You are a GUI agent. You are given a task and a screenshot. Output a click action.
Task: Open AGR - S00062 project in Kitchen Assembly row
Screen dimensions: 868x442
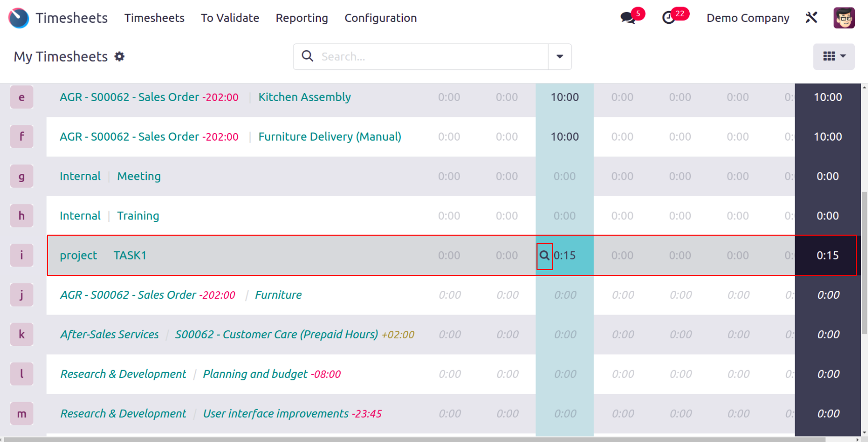[x=130, y=97]
